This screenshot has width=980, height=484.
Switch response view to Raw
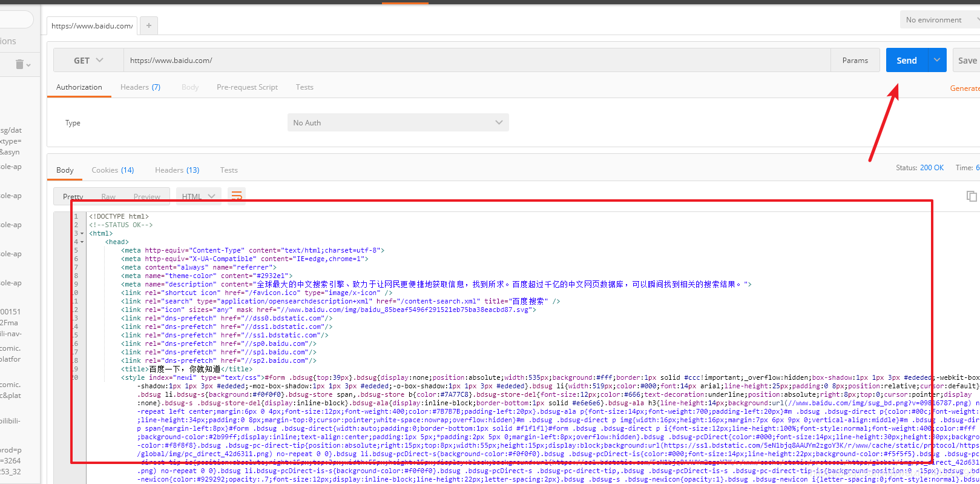pos(108,197)
